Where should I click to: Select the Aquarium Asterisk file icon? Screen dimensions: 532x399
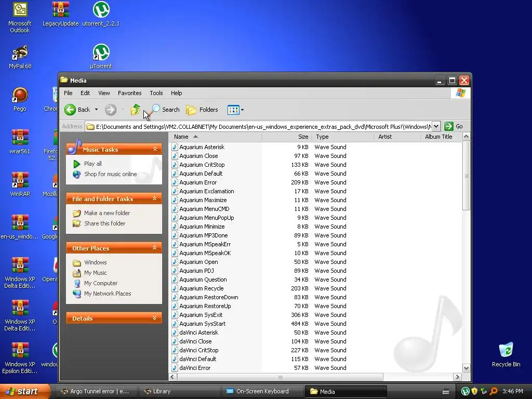coord(175,147)
